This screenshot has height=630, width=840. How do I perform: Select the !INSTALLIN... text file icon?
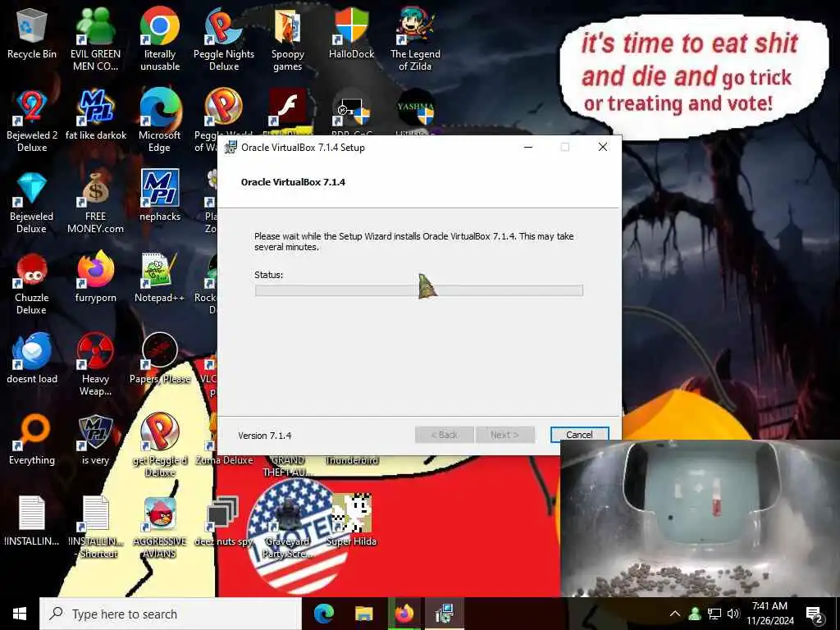tap(32, 521)
